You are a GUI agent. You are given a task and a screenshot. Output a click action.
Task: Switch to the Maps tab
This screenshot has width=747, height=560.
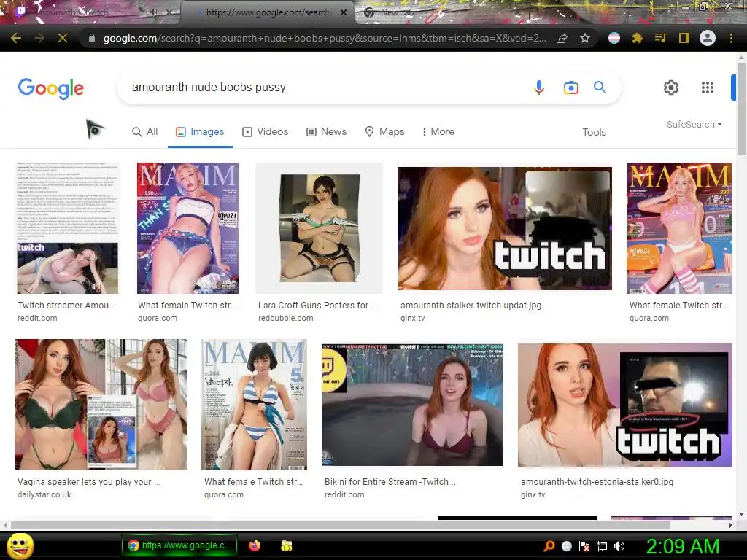pyautogui.click(x=384, y=131)
